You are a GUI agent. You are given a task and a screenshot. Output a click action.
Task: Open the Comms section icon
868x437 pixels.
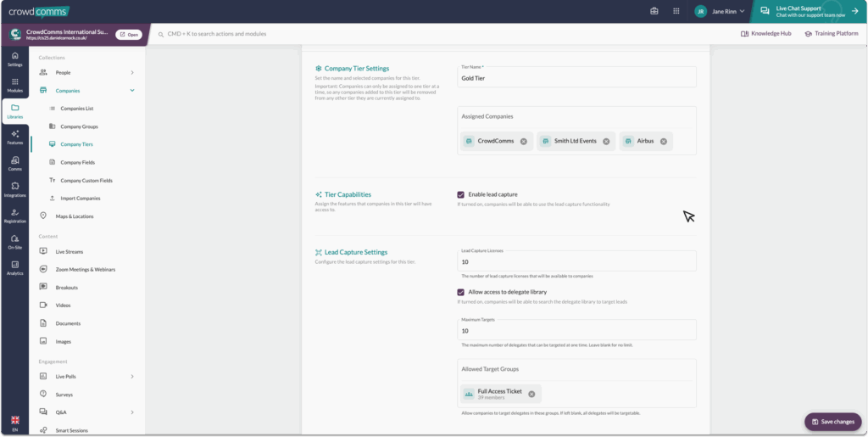pos(14,163)
